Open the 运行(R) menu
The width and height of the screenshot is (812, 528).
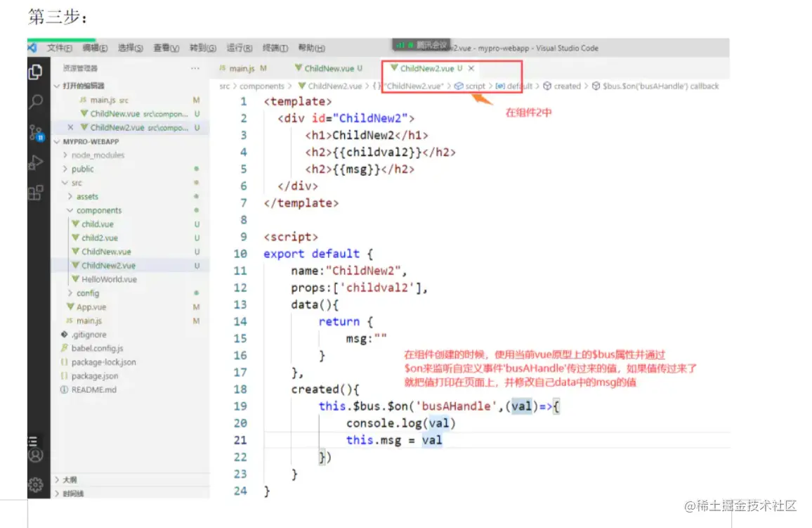240,48
